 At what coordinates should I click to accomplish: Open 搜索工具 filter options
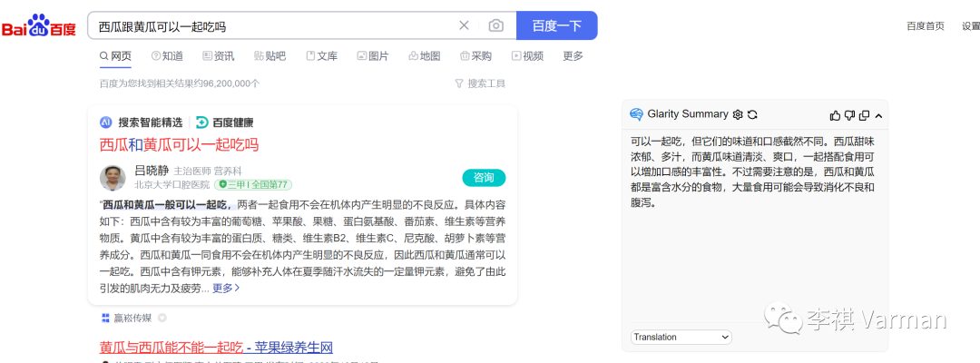(480, 83)
